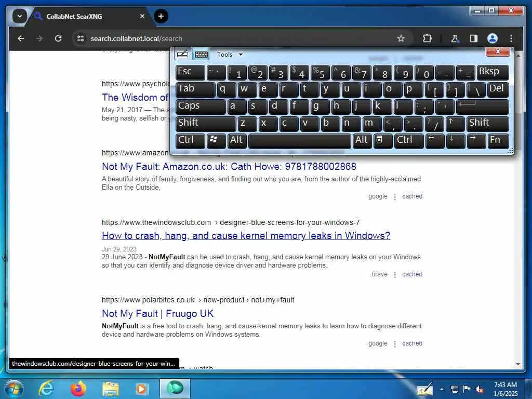Tap the space bar key

tap(300, 141)
